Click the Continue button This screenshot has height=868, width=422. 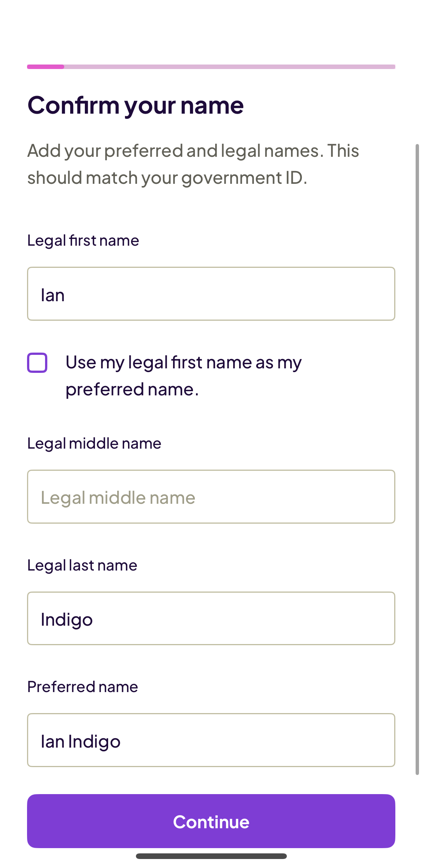tap(211, 821)
